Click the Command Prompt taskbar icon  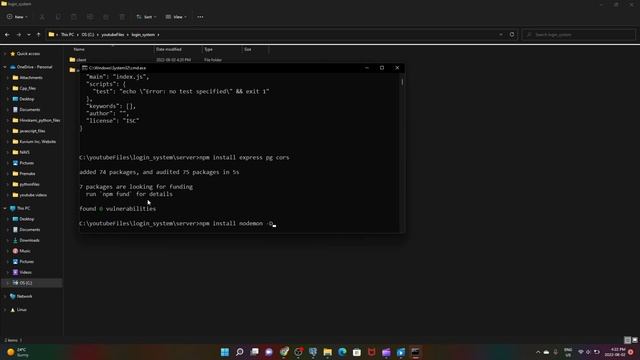[416, 352]
